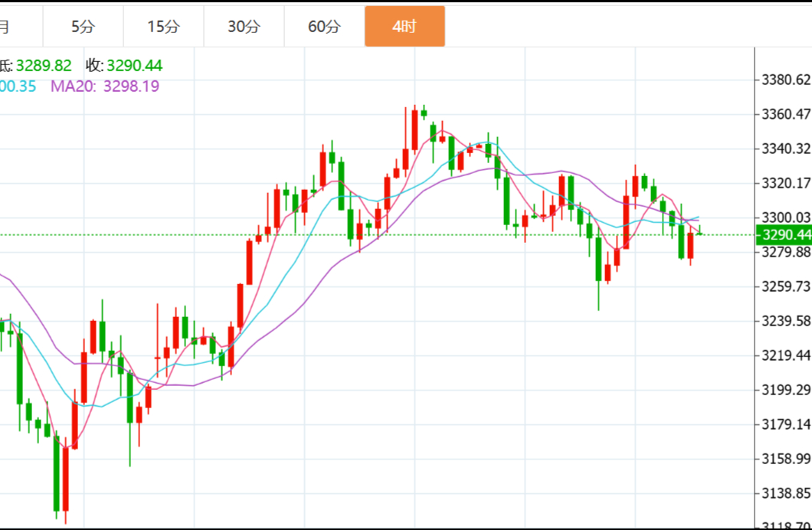Select the partly visible 月 tab at left edge
The height and width of the screenshot is (530, 812).
coord(6,27)
